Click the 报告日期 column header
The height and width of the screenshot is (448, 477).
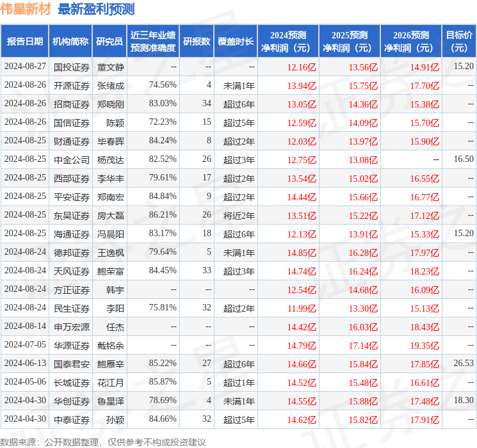(x=24, y=42)
